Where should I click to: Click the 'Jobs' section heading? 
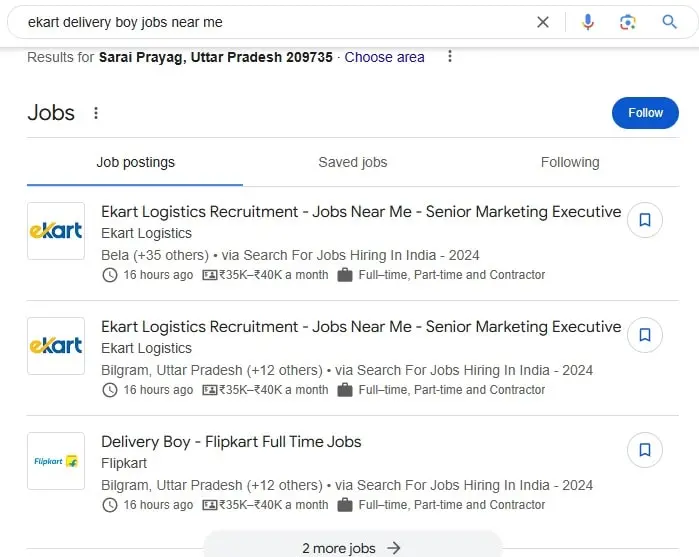[x=51, y=112]
